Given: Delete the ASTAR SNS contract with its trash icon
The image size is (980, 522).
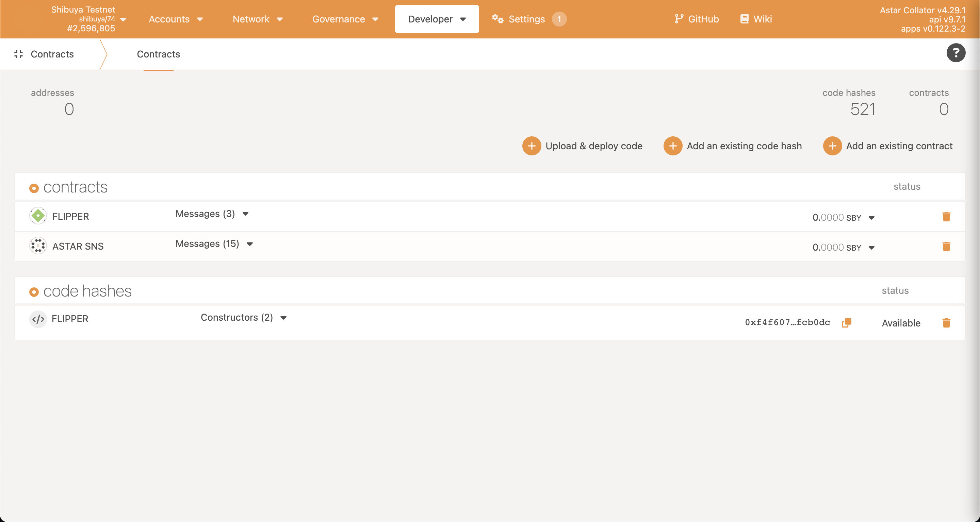Looking at the screenshot, I should click(946, 246).
